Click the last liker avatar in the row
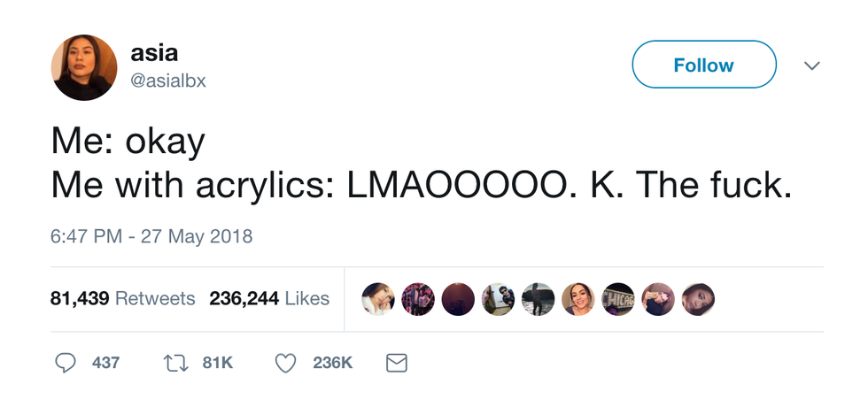The width and height of the screenshot is (868, 407). [x=698, y=299]
